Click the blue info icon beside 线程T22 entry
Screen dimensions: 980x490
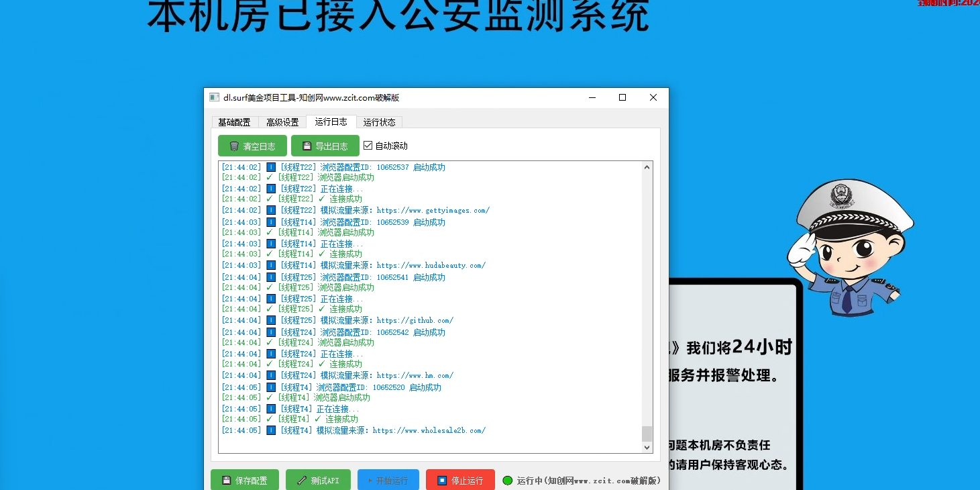click(x=270, y=166)
